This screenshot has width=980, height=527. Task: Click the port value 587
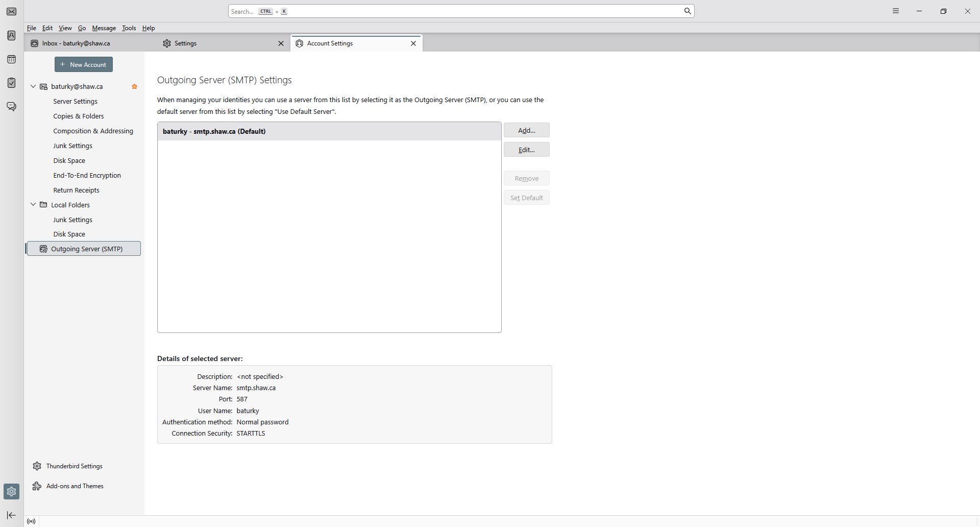(x=242, y=399)
